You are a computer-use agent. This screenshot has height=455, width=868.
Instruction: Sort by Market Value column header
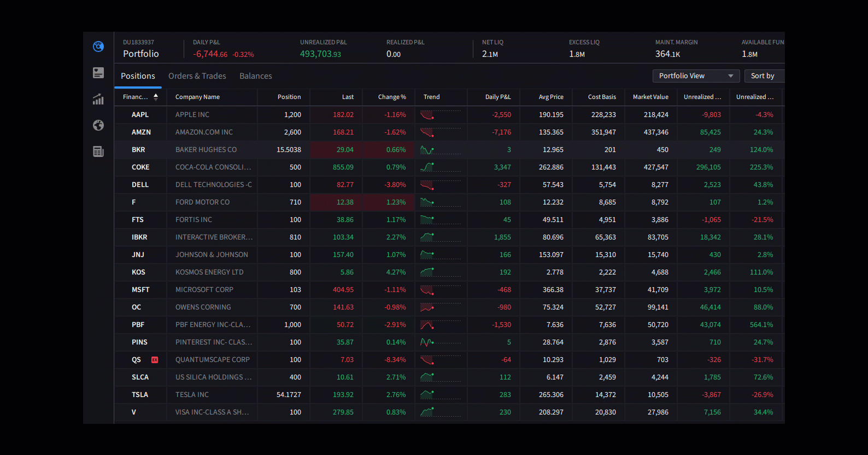650,97
